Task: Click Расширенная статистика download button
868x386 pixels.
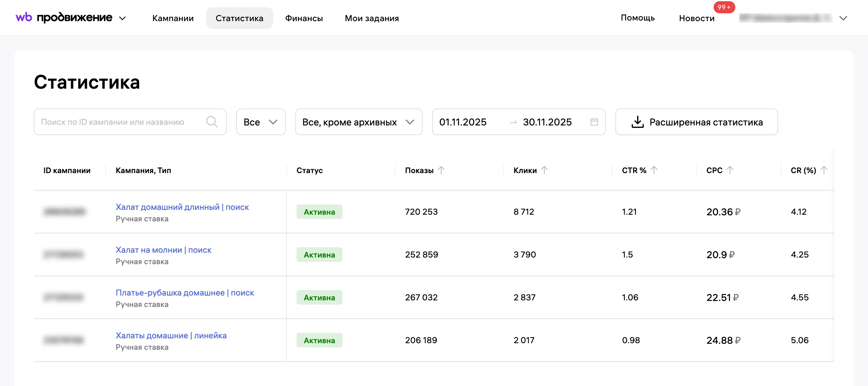Action: click(697, 122)
